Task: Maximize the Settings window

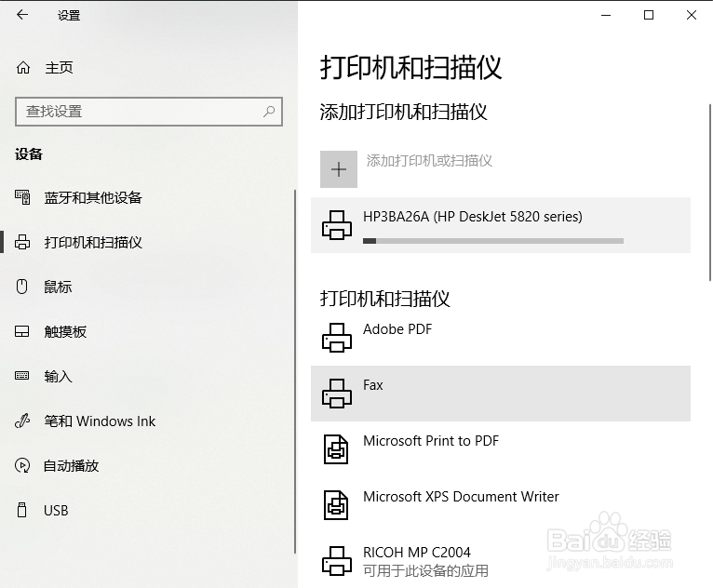Action: click(649, 15)
